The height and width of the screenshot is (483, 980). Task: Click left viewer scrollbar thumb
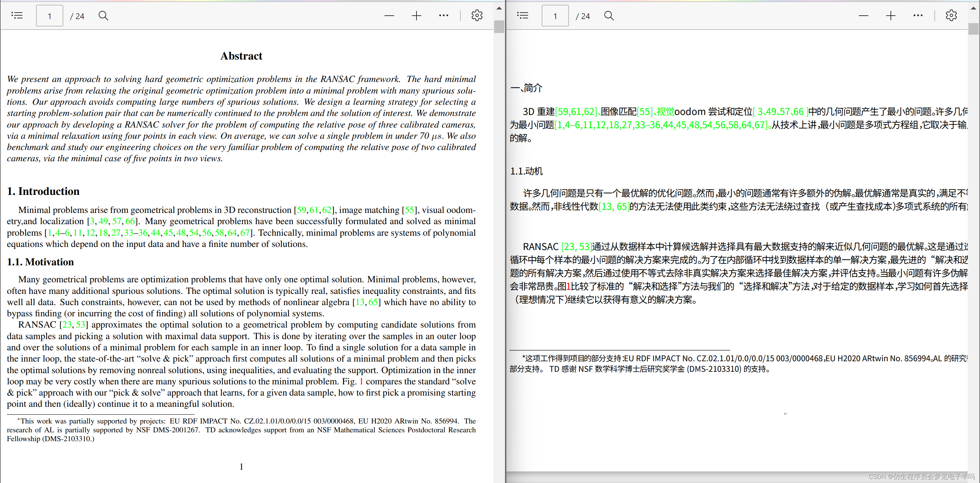tap(499, 27)
